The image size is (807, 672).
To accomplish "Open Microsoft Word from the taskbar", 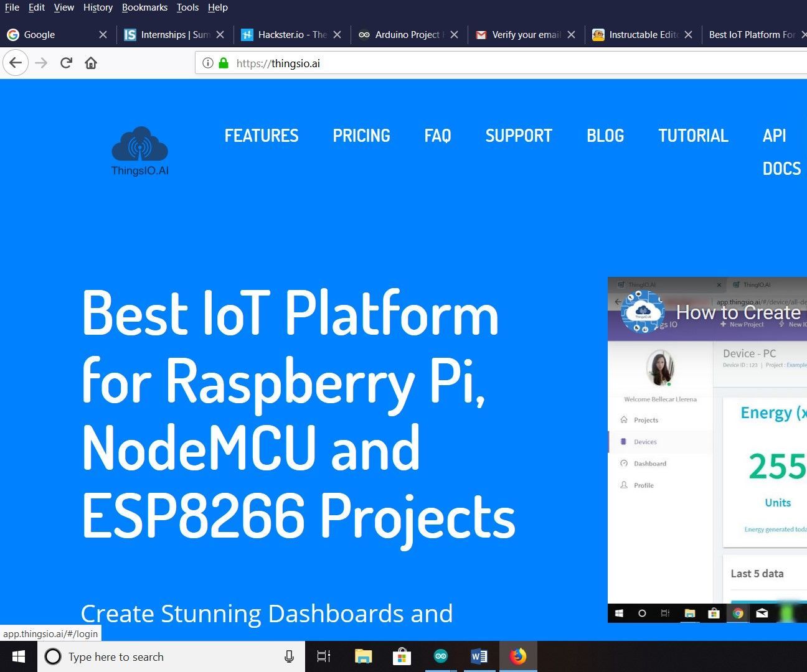I will coord(479,656).
